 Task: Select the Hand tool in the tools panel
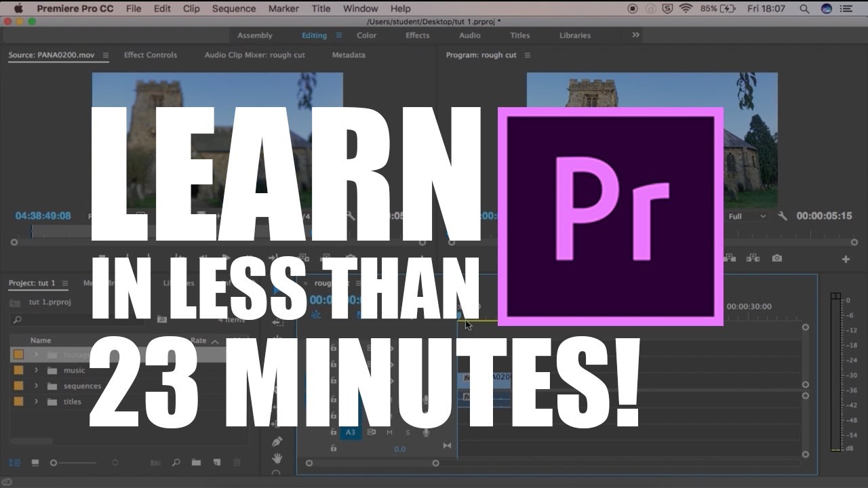click(x=277, y=458)
